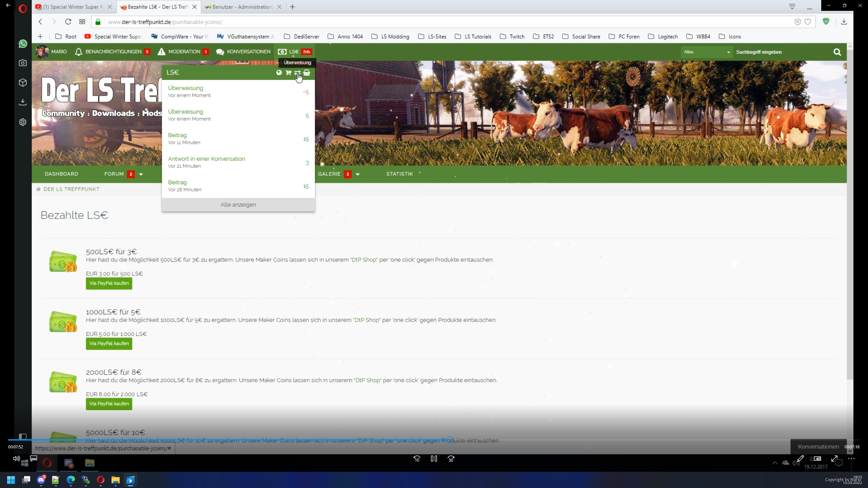Open the STATISTIK menu item
868x488 pixels.
click(x=399, y=174)
